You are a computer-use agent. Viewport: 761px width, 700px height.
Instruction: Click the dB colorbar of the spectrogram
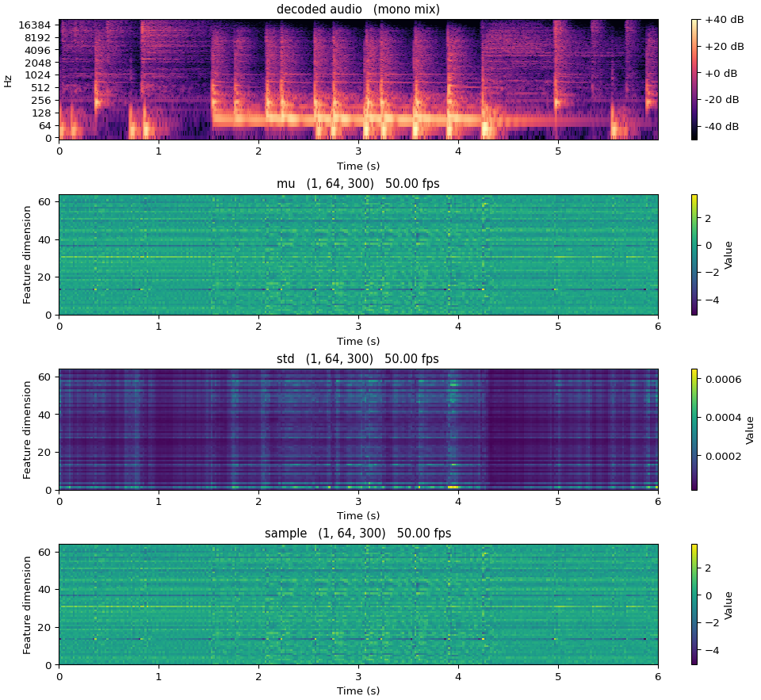click(694, 79)
